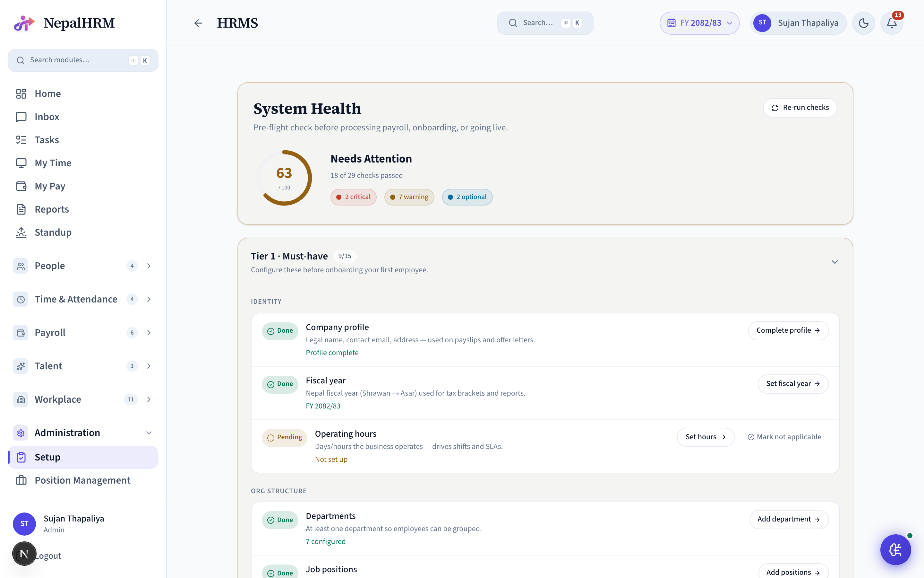Open the Home sidebar item
This screenshot has height=578, width=924.
pos(83,94)
